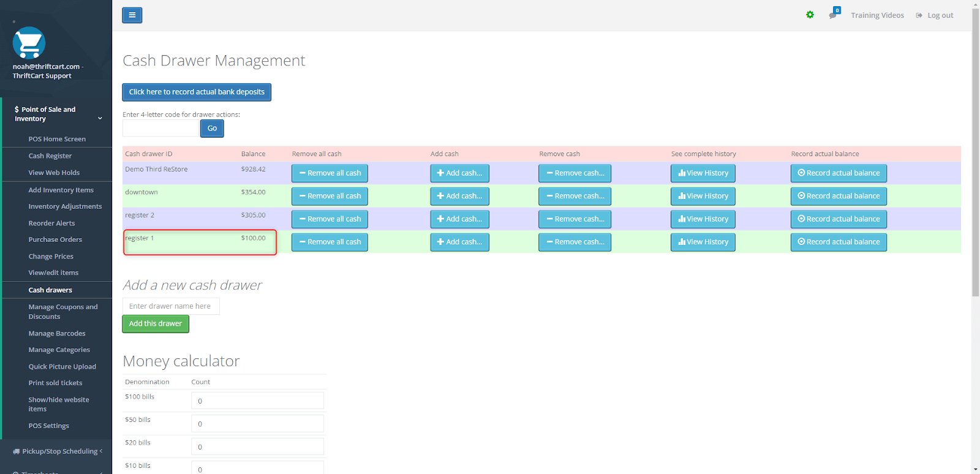Collapse the Point of Sale and Inventory menu
The height and width of the screenshot is (474, 980).
click(57, 114)
